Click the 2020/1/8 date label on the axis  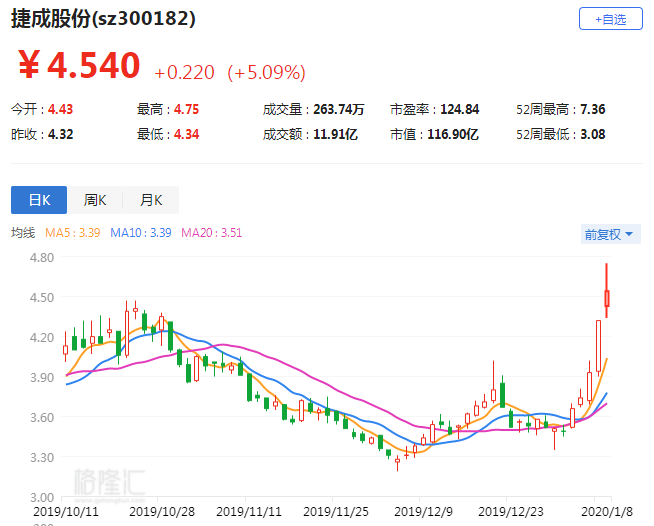click(607, 511)
